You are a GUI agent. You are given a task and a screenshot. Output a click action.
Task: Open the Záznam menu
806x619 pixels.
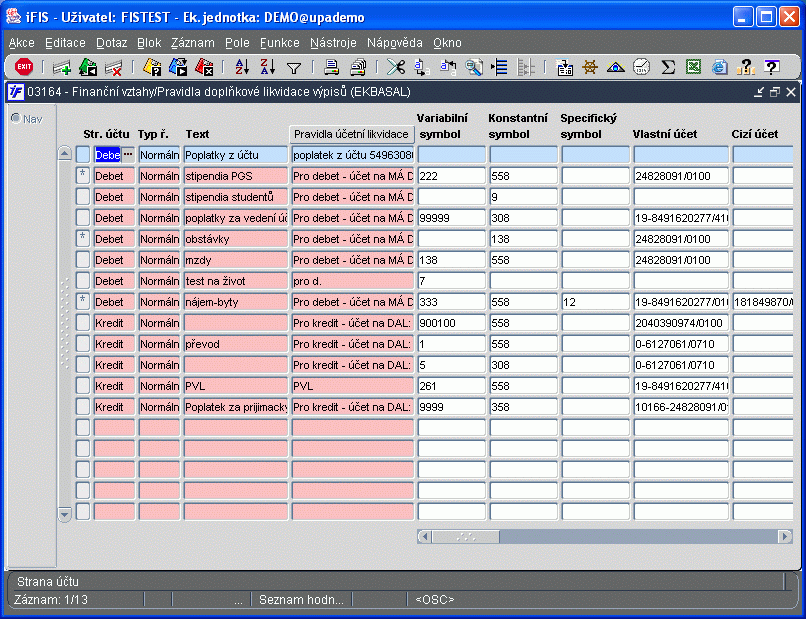[193, 43]
